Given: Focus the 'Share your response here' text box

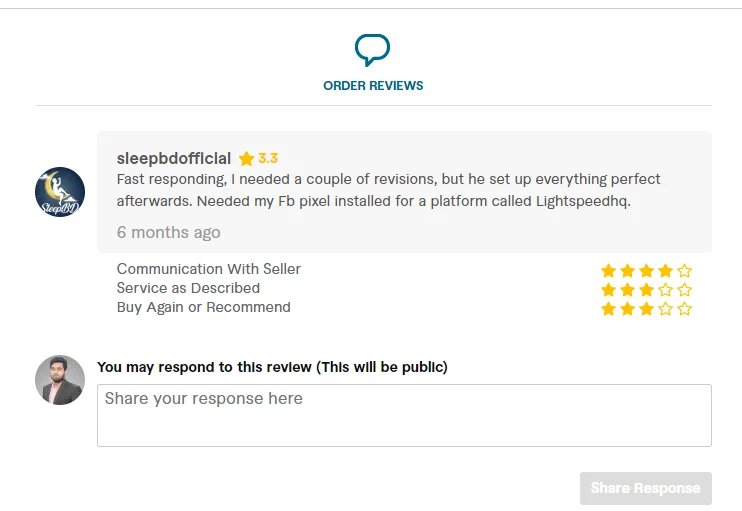Looking at the screenshot, I should click(404, 415).
